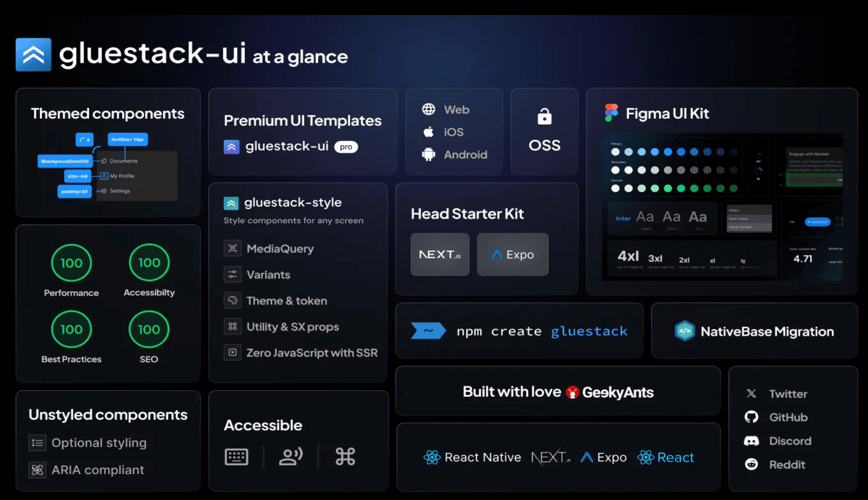Click the MediaQuery icon
Image resolution: width=868 pixels, height=500 pixels.
(x=232, y=248)
